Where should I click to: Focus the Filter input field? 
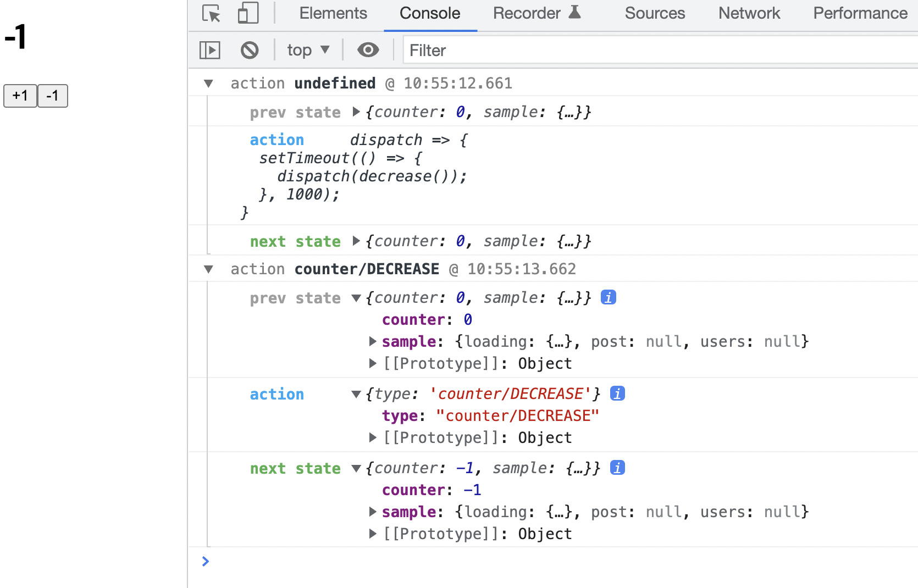click(x=661, y=51)
